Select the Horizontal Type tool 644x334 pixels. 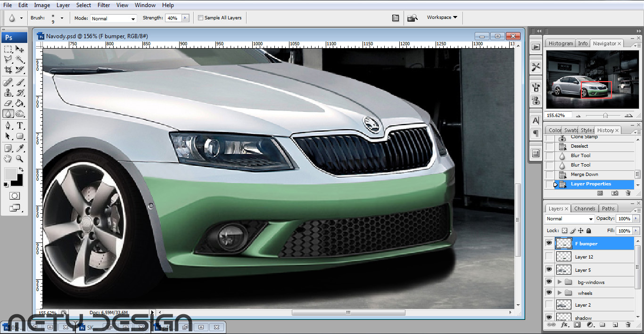coord(20,125)
